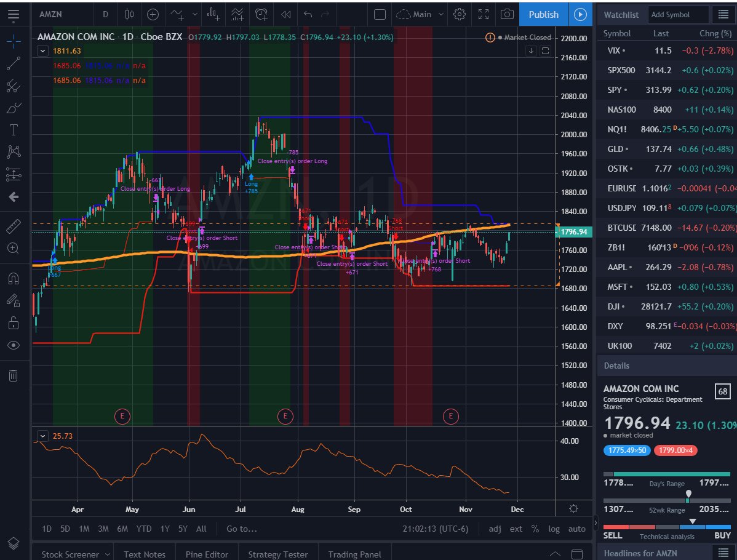737x560 pixels.
Task: Open the indicators menu
Action: pyautogui.click(x=177, y=15)
